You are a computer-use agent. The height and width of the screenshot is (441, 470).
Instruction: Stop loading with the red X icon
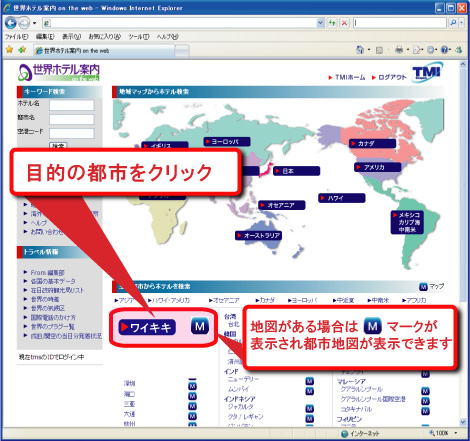pyautogui.click(x=344, y=23)
